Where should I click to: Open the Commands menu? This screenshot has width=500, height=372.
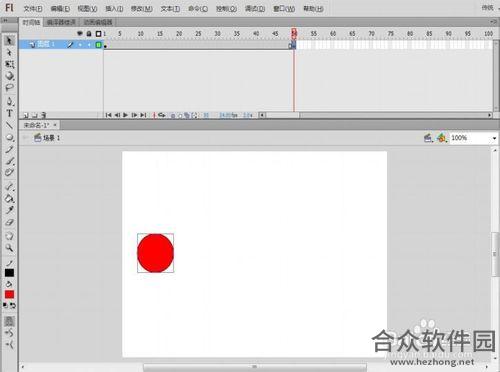pyautogui.click(x=198, y=9)
